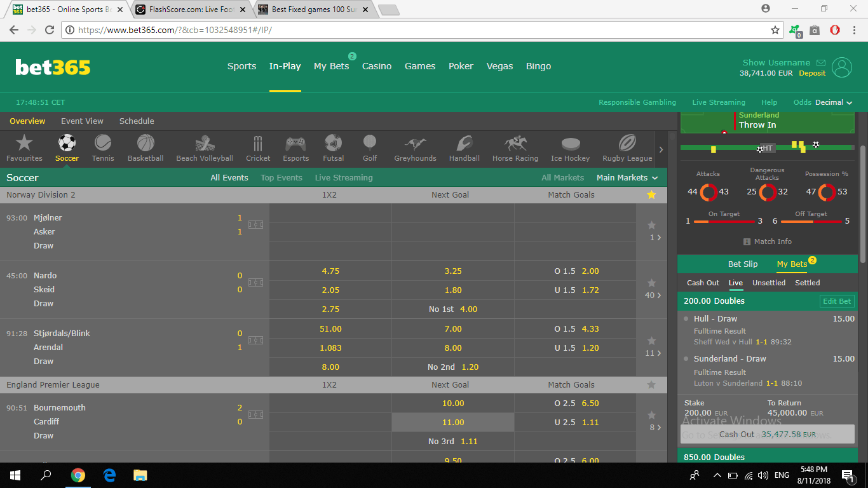Switch to the Event View tab
868x488 pixels.
point(82,121)
